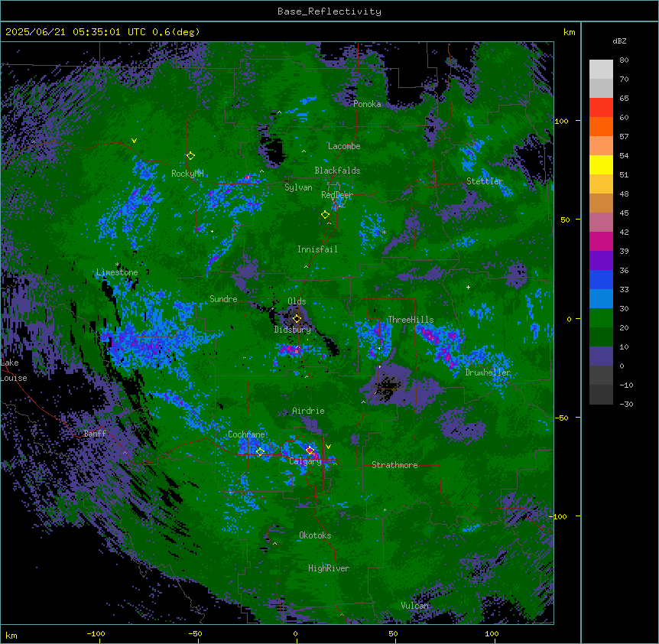659x644 pixels.
Task: Select the slate purple 0–10 dBZ legend swatch
Action: click(601, 356)
